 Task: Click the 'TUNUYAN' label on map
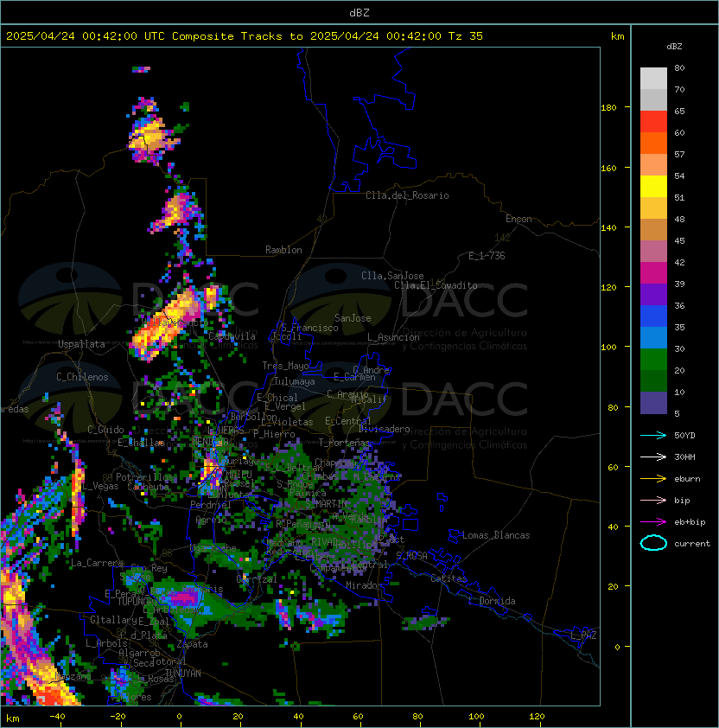coord(183,674)
